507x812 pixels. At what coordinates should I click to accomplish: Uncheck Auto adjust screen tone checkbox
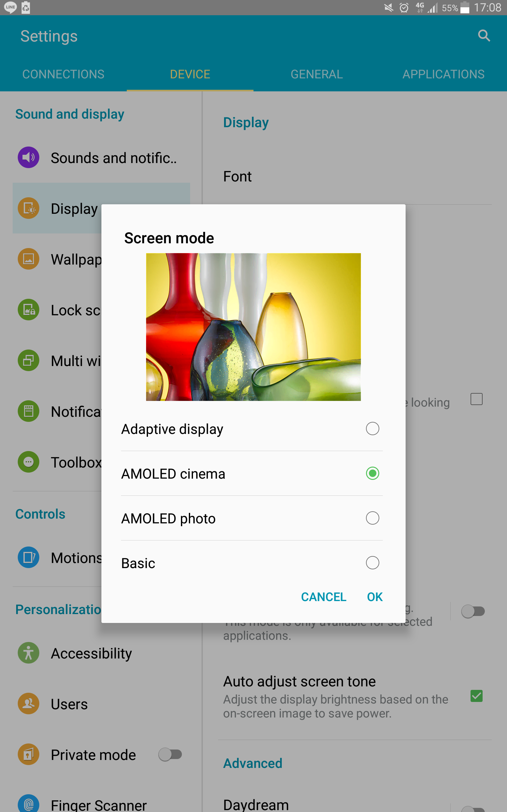476,696
